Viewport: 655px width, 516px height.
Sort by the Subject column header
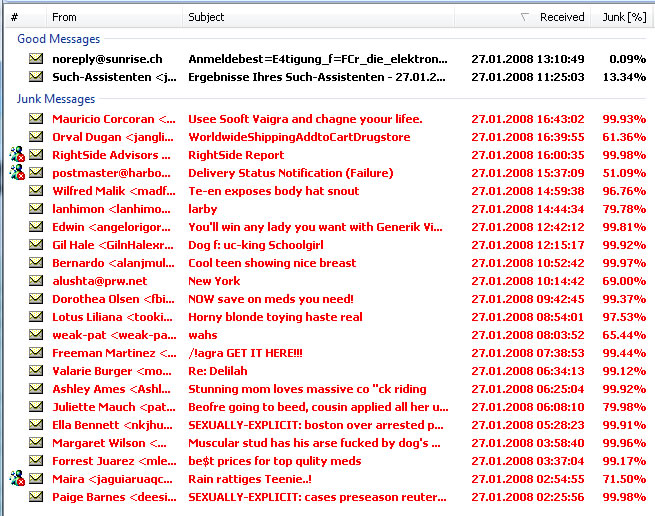click(x=318, y=17)
